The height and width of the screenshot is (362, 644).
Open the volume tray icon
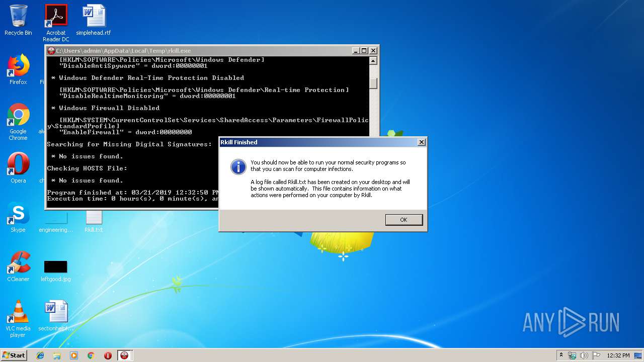(x=584, y=355)
